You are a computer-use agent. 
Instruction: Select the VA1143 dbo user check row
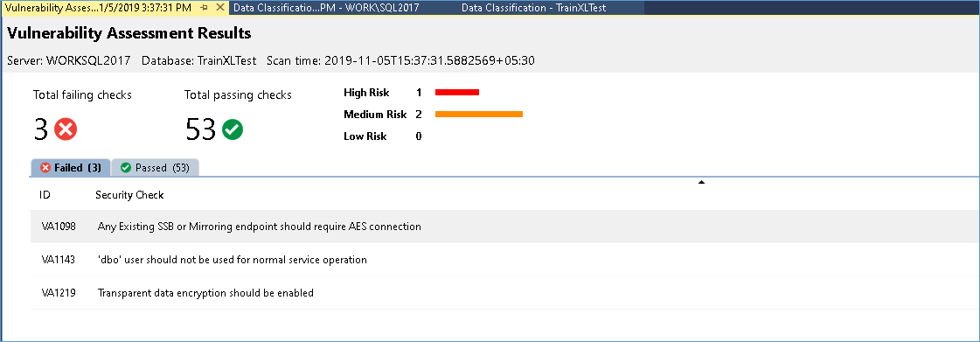(x=505, y=260)
